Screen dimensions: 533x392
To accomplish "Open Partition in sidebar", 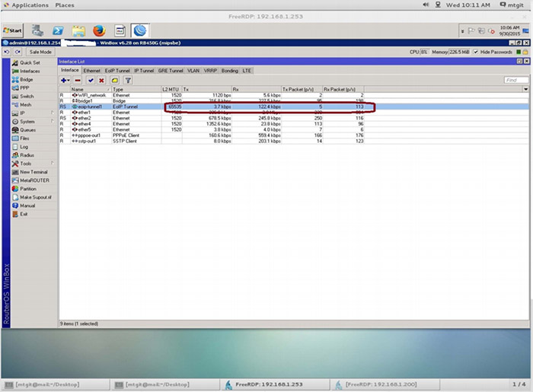I will 28,189.
